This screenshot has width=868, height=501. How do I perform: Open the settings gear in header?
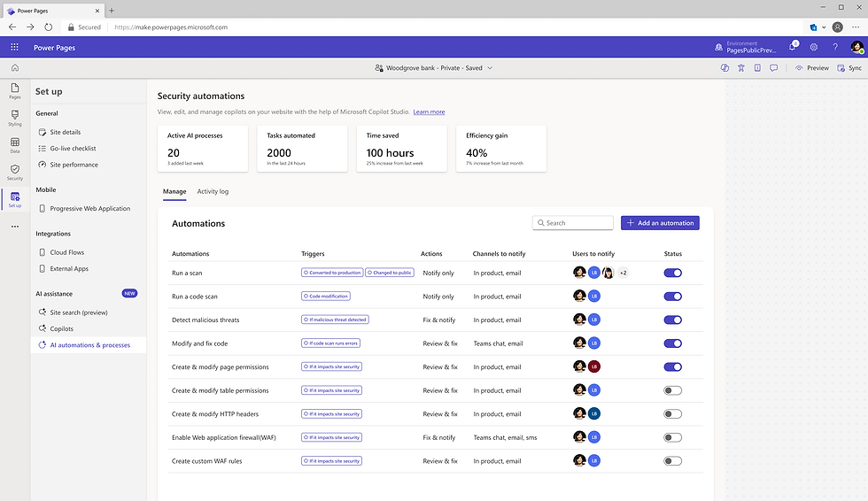coord(814,47)
